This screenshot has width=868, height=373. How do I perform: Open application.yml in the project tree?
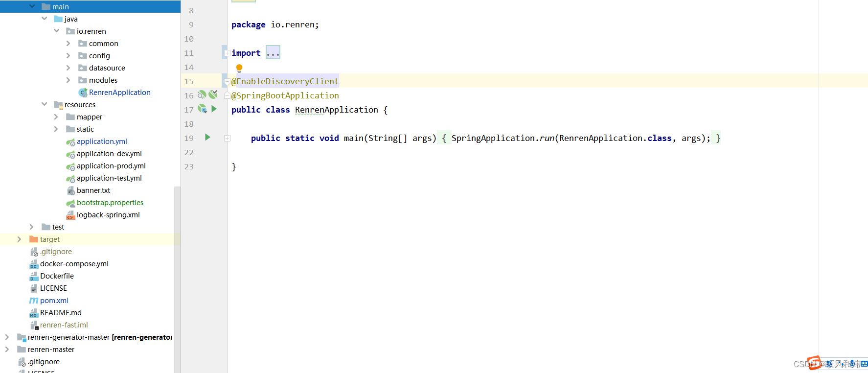(102, 141)
